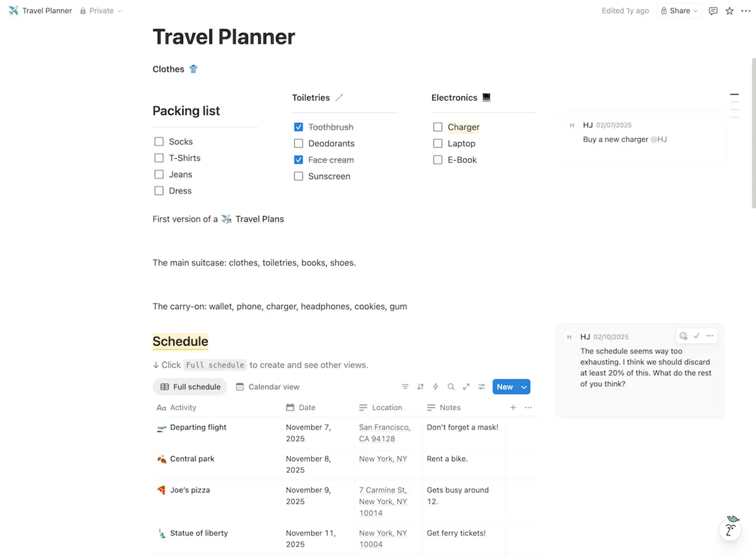756x557 pixels.
Task: Search within the schedule database
Action: point(451,387)
